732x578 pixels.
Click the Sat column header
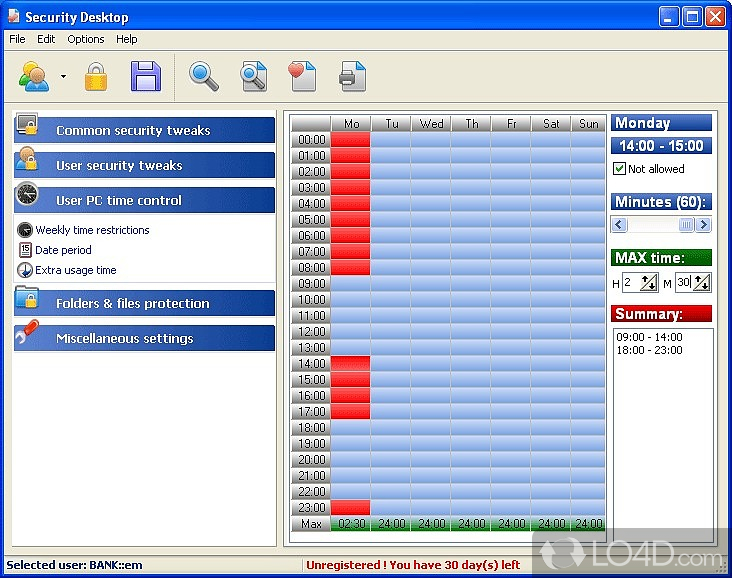(550, 124)
